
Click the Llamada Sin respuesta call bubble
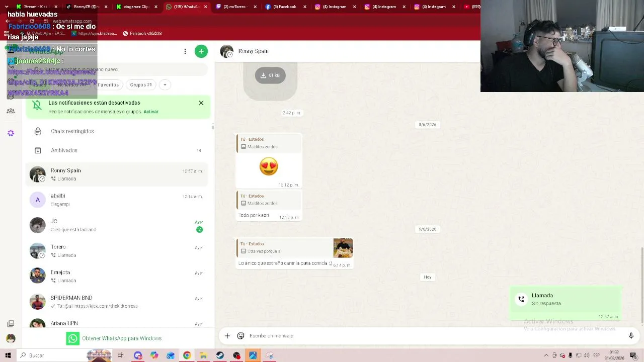coord(566,304)
